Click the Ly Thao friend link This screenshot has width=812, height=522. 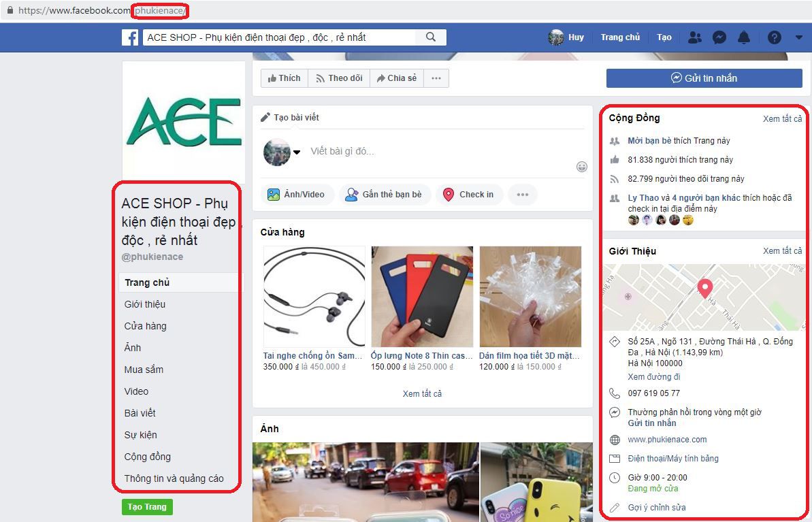[x=643, y=198]
